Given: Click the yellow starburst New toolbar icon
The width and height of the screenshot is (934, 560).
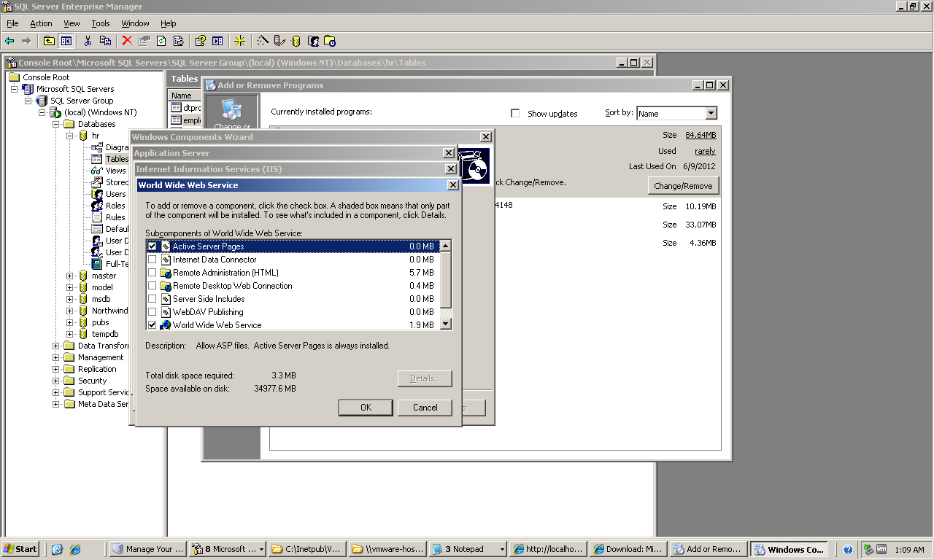Looking at the screenshot, I should [x=239, y=41].
